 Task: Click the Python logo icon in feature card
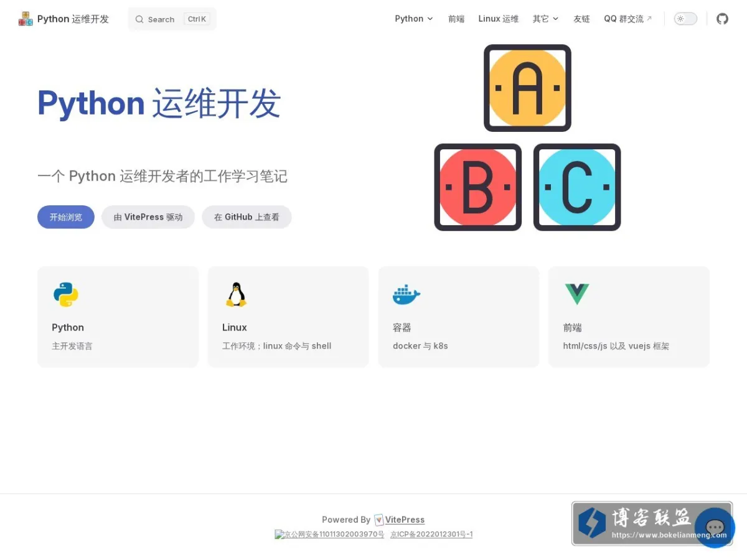point(66,294)
